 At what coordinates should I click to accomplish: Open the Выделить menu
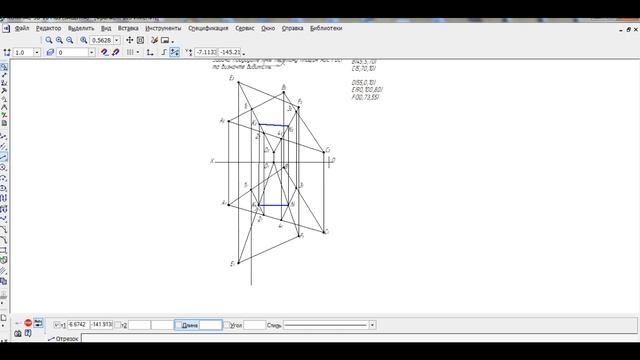point(81,28)
